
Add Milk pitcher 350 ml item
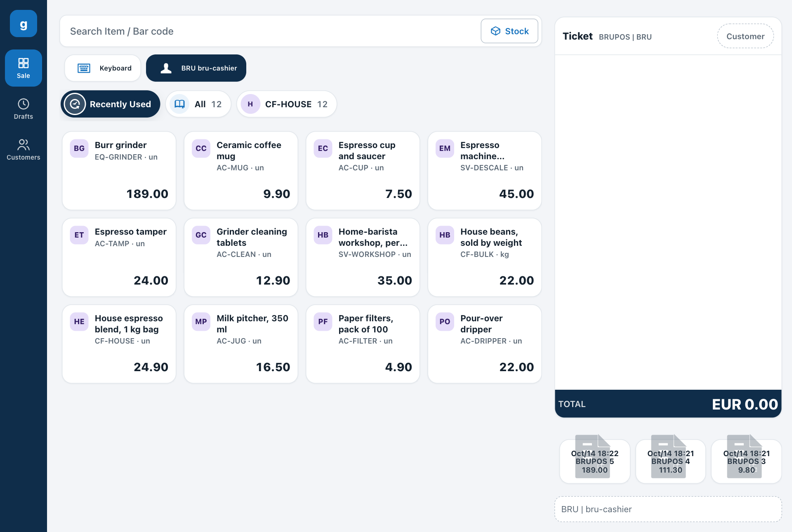pyautogui.click(x=241, y=344)
